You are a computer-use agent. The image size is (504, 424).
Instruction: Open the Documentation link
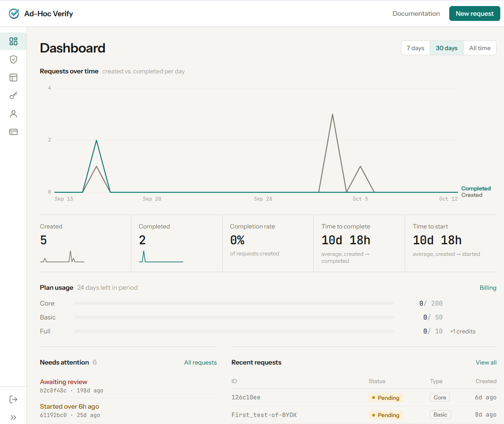point(416,13)
